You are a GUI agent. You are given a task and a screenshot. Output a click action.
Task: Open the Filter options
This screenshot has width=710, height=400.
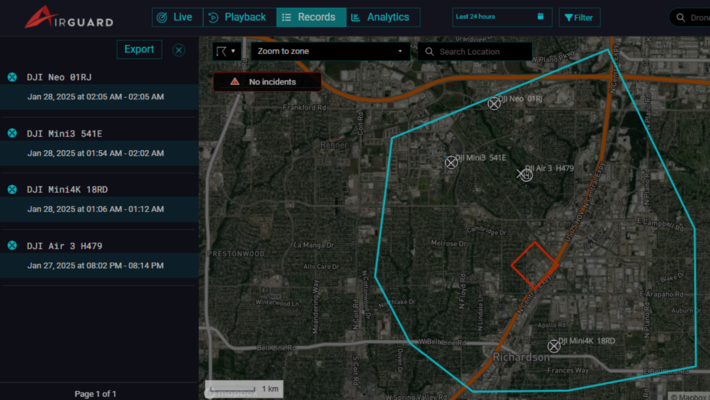[579, 17]
